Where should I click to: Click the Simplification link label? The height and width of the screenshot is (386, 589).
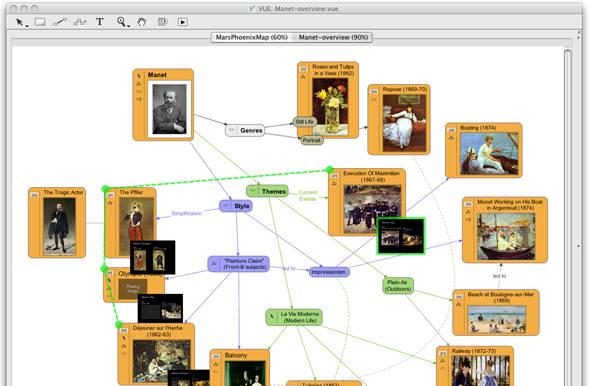point(187,213)
